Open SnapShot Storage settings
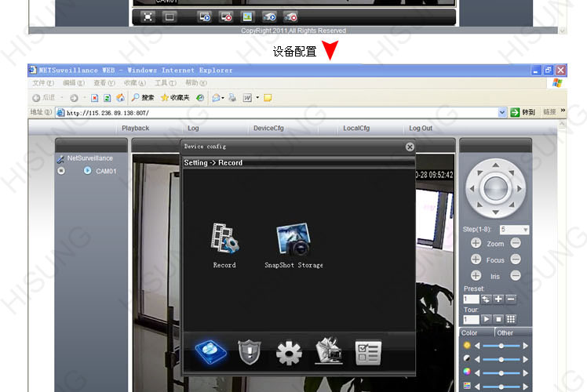 pyautogui.click(x=293, y=239)
